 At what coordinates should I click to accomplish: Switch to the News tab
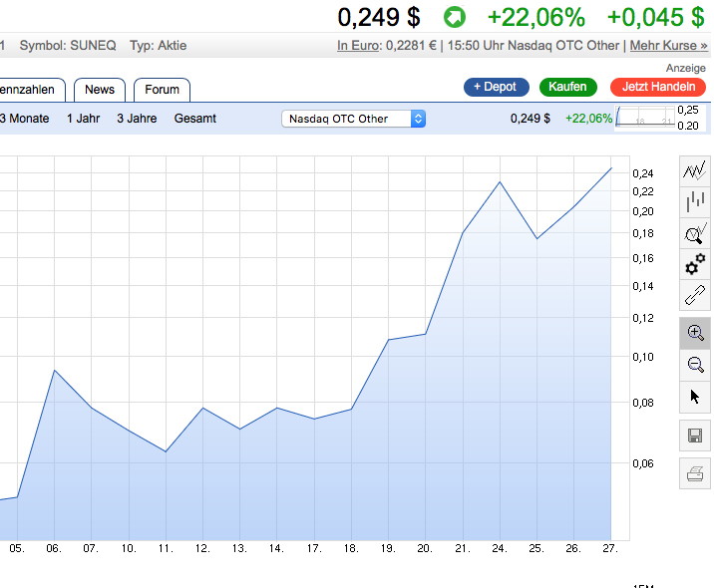pos(100,90)
